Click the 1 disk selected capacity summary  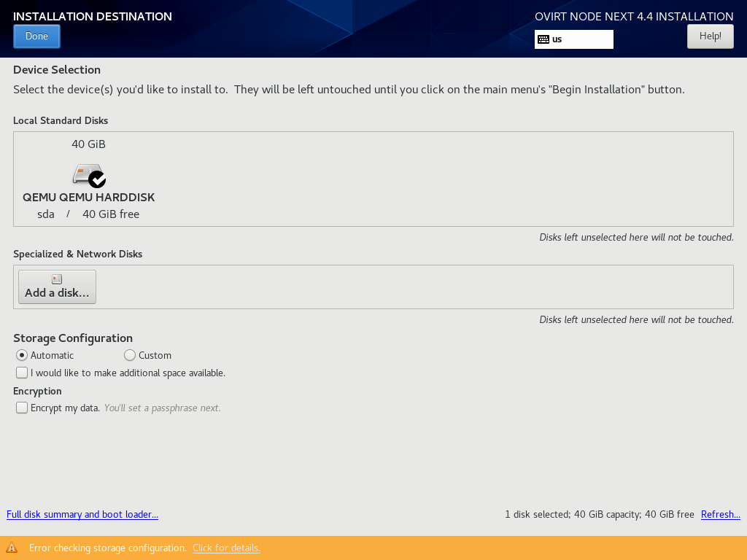[600, 514]
